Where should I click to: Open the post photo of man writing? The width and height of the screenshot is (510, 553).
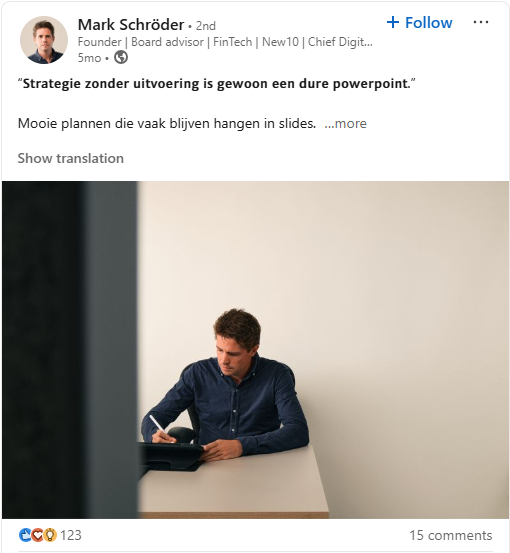click(255, 350)
